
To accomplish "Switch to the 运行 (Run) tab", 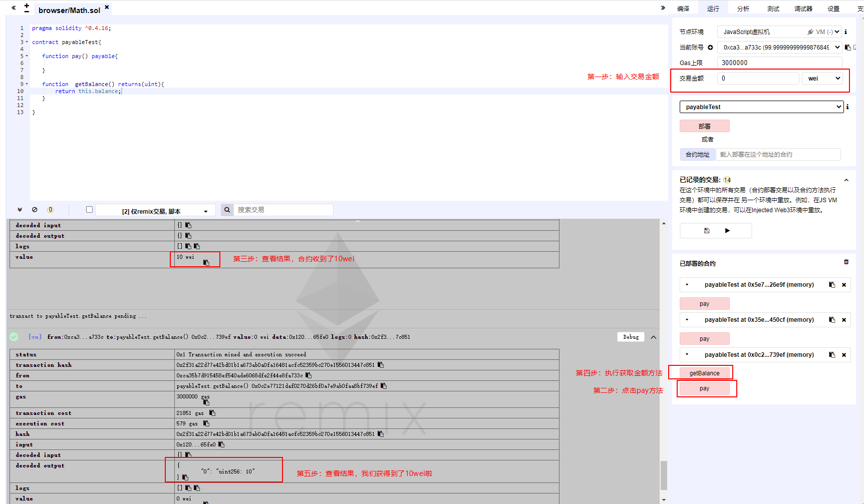I will (713, 9).
